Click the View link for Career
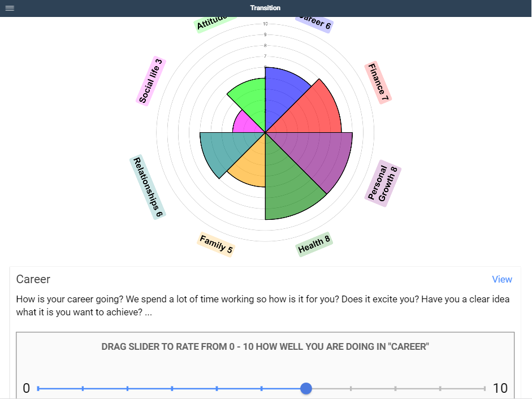 point(501,279)
